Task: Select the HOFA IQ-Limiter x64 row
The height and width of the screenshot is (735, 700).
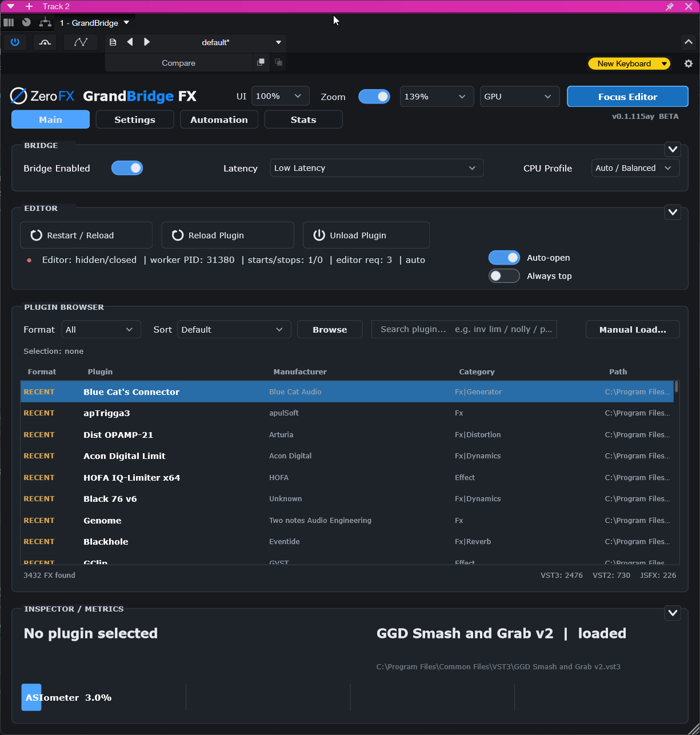Action: pyautogui.click(x=347, y=477)
